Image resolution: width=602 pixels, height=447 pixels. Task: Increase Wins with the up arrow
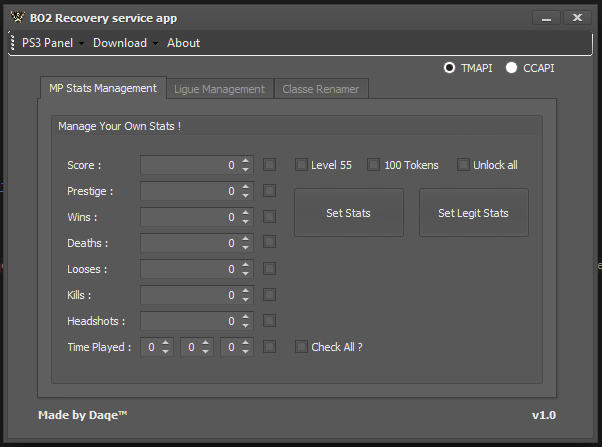click(245, 212)
